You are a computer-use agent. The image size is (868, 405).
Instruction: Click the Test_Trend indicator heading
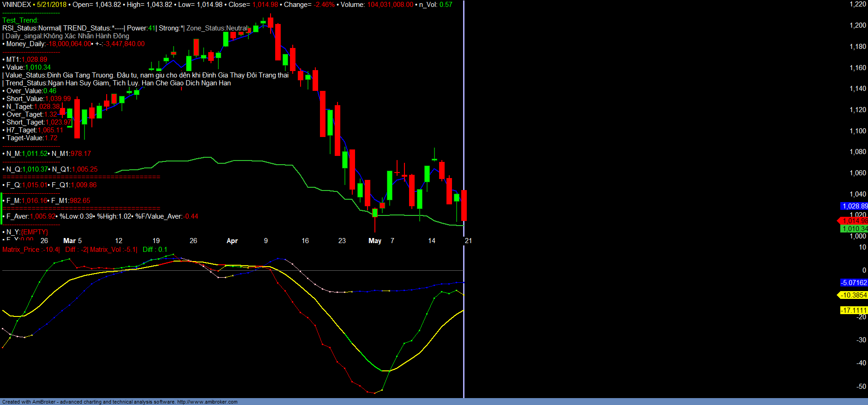(20, 20)
